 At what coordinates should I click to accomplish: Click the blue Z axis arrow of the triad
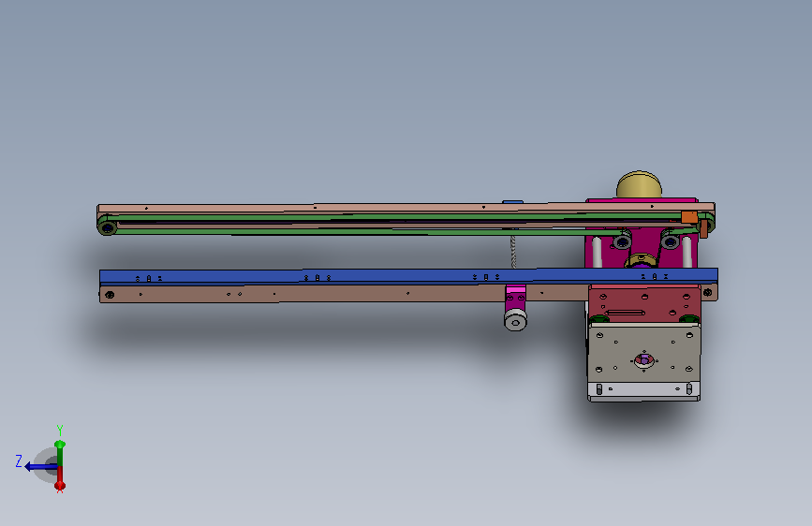pyautogui.click(x=40, y=467)
